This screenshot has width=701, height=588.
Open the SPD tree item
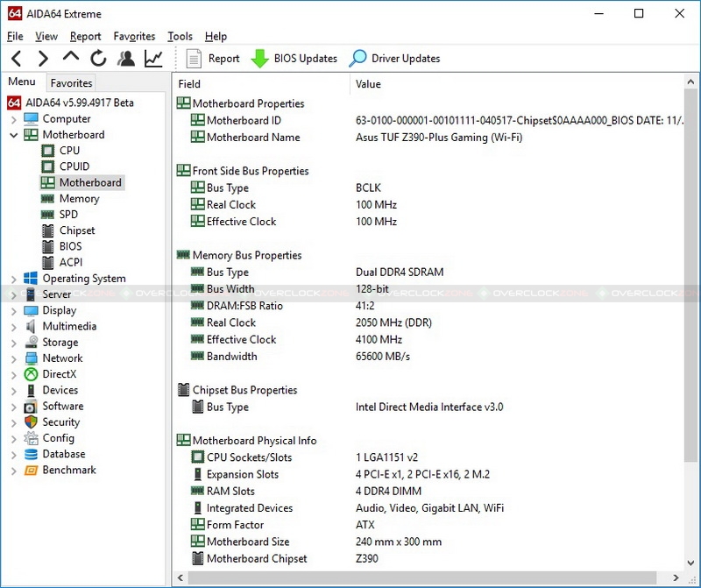tap(68, 215)
